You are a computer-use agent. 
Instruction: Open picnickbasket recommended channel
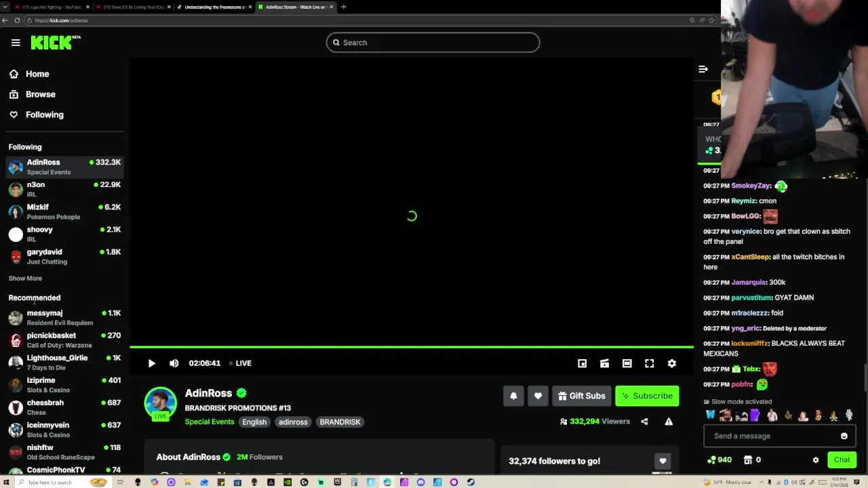point(64,340)
